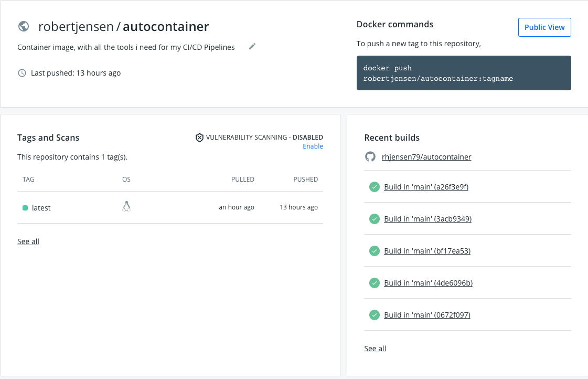Open Build in 'main' (4de6096b)

(428, 283)
